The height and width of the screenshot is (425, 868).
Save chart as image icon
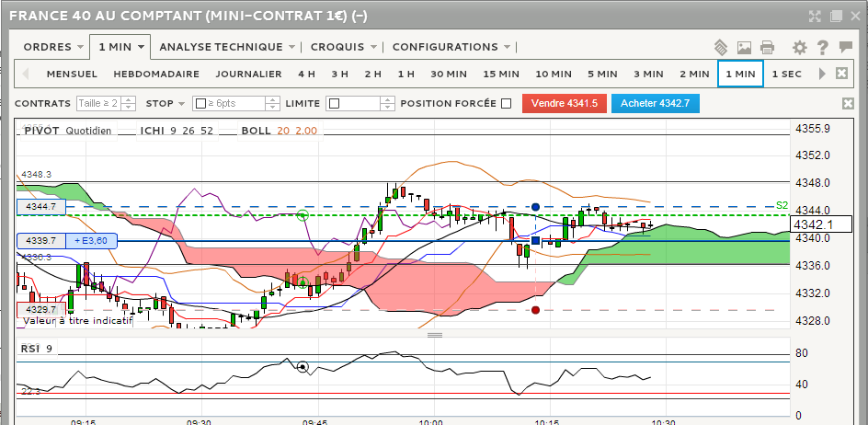click(744, 48)
